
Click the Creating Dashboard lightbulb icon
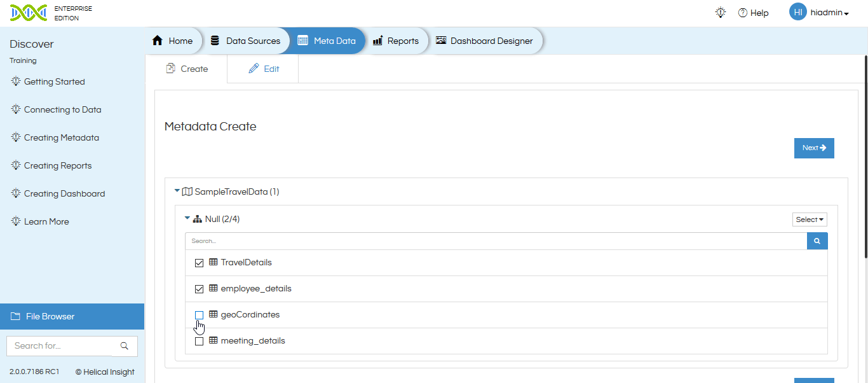[16, 193]
